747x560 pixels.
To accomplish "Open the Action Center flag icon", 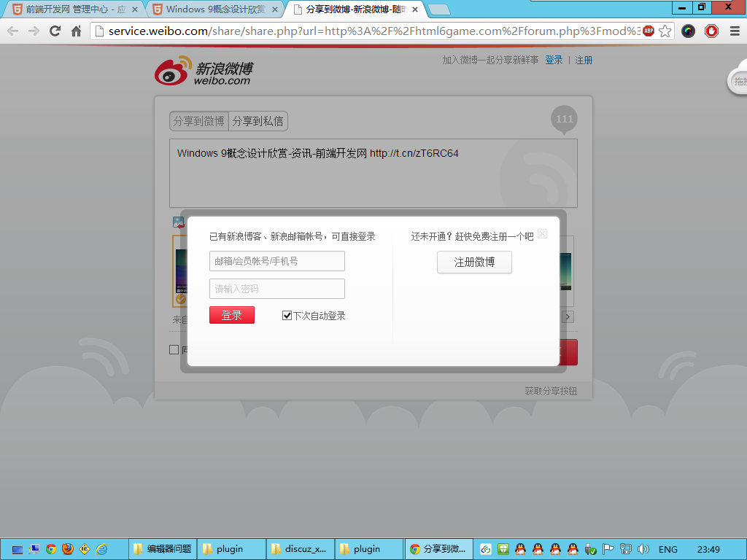I will click(x=608, y=550).
